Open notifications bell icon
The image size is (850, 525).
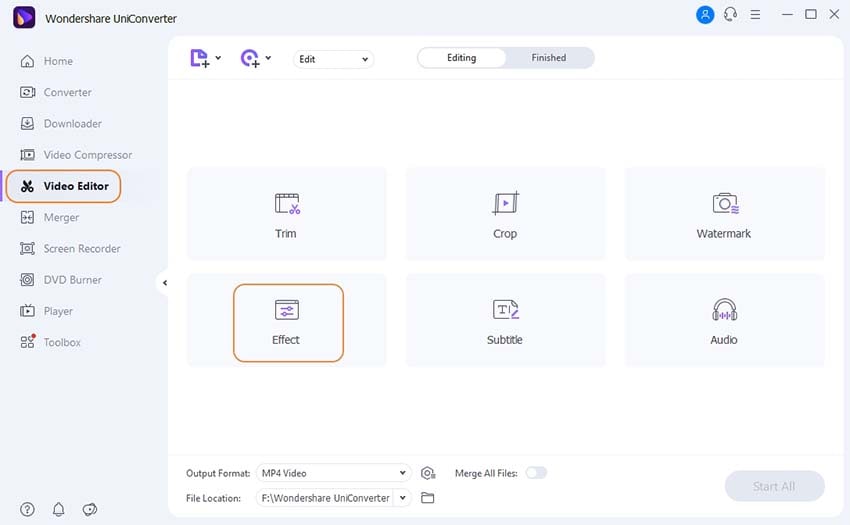[x=59, y=509]
